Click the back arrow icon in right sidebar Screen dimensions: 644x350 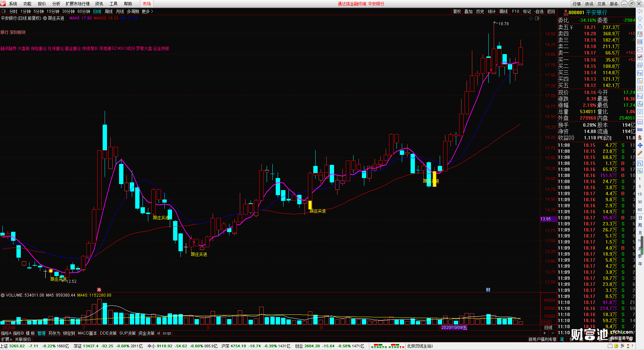coord(640,11)
